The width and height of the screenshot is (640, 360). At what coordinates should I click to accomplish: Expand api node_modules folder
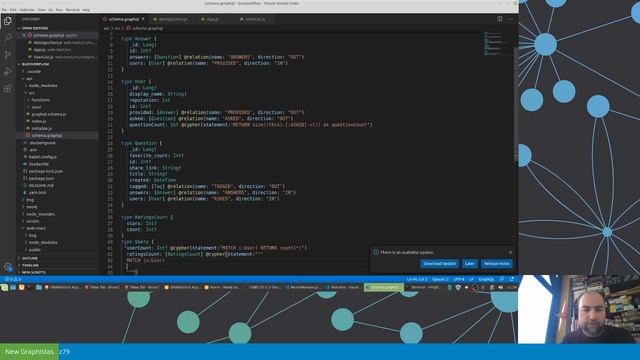(x=43, y=86)
